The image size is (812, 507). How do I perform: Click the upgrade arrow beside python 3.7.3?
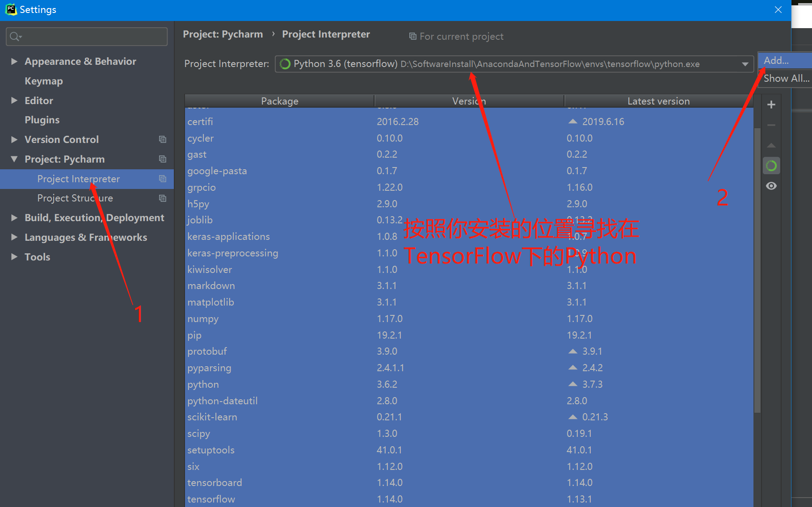[x=572, y=384]
